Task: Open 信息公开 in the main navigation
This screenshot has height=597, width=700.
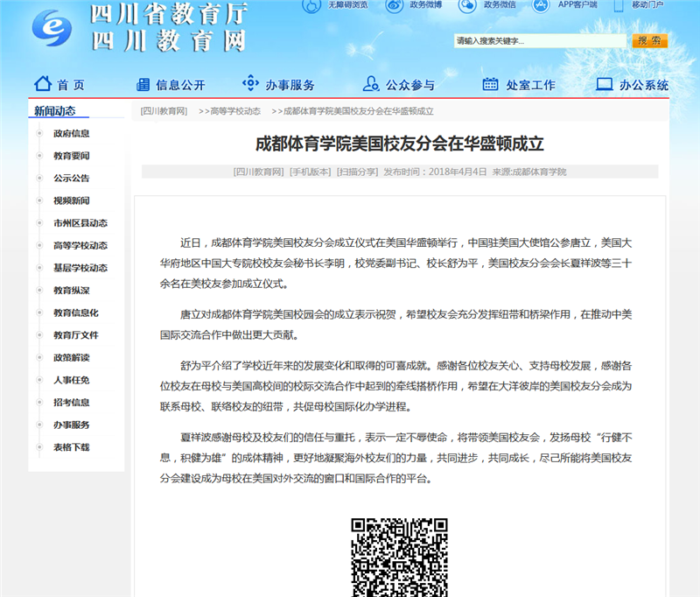Action: pyautogui.click(x=180, y=85)
